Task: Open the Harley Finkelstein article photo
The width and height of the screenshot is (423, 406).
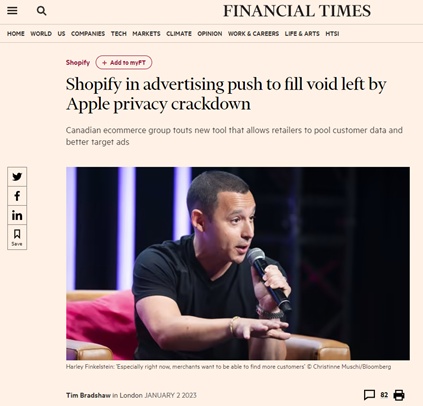Action: pos(238,263)
